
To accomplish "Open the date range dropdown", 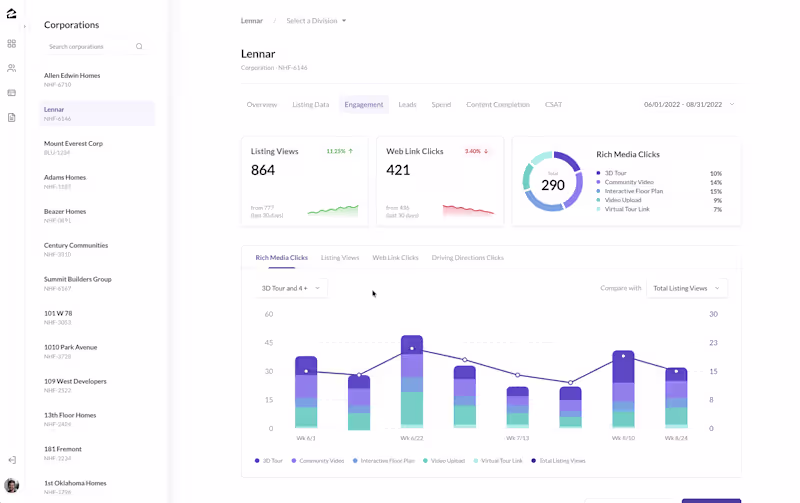I will [689, 105].
